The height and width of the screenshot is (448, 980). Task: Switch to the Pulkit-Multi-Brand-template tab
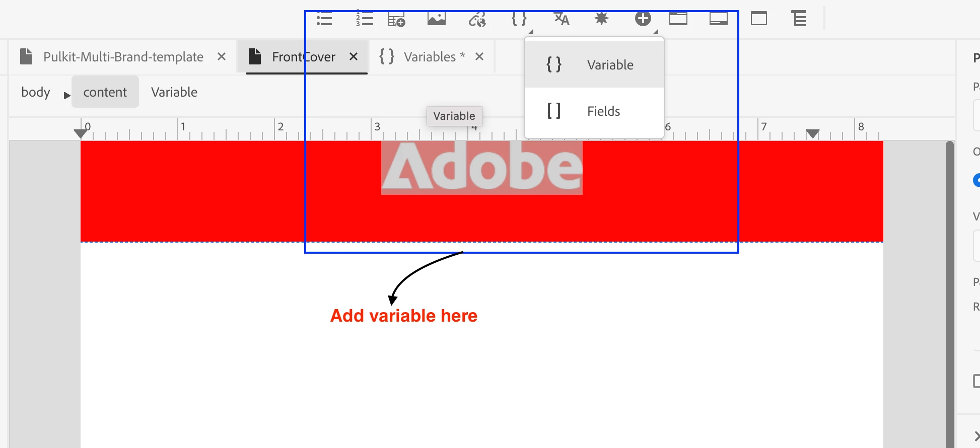point(123,57)
